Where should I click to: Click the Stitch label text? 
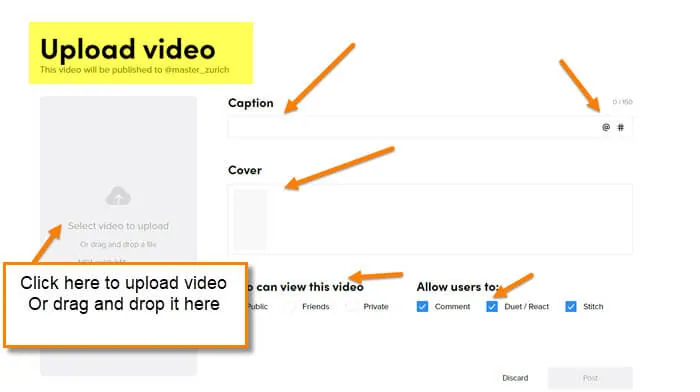pos(593,307)
